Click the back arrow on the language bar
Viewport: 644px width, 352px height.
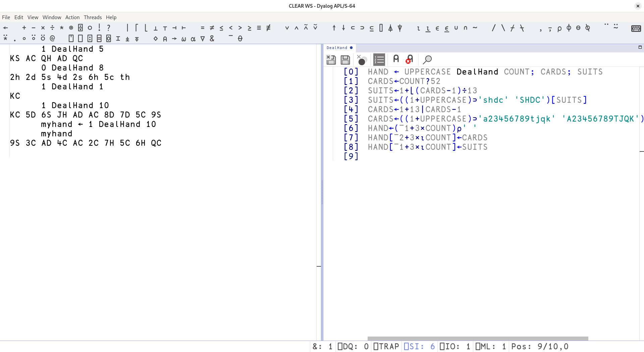[x=5, y=28]
